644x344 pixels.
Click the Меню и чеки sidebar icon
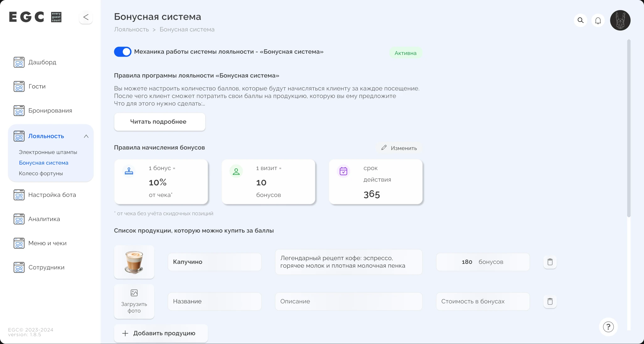click(x=19, y=243)
